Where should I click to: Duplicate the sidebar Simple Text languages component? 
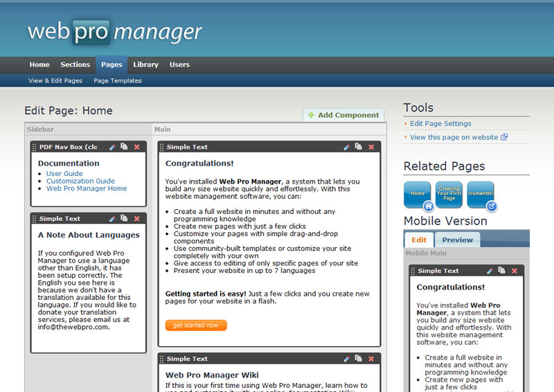(x=124, y=218)
